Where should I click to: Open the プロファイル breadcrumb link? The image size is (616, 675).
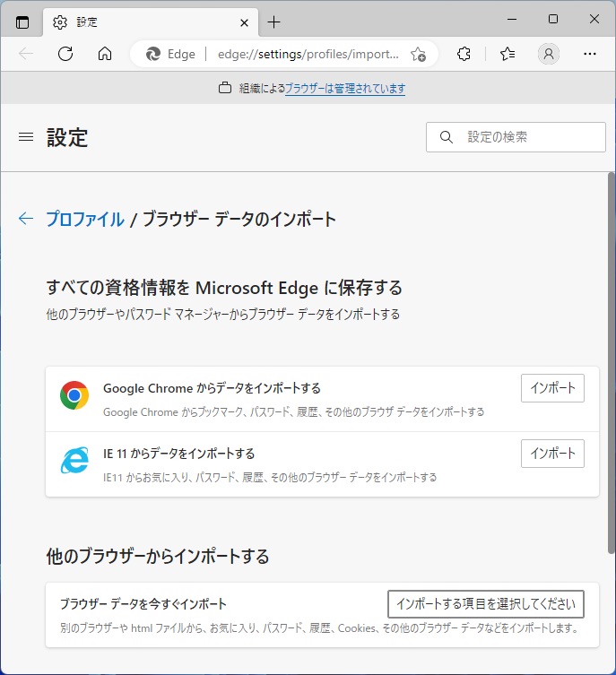[85, 219]
